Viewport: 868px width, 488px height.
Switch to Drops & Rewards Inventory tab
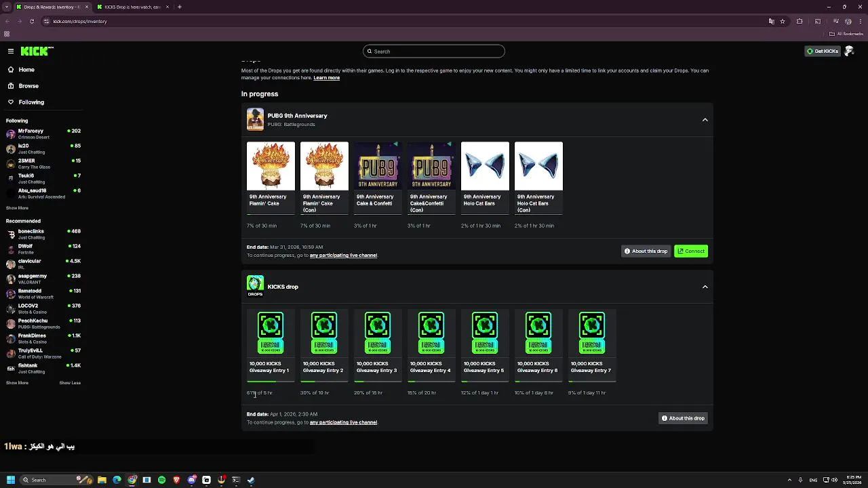point(52,7)
